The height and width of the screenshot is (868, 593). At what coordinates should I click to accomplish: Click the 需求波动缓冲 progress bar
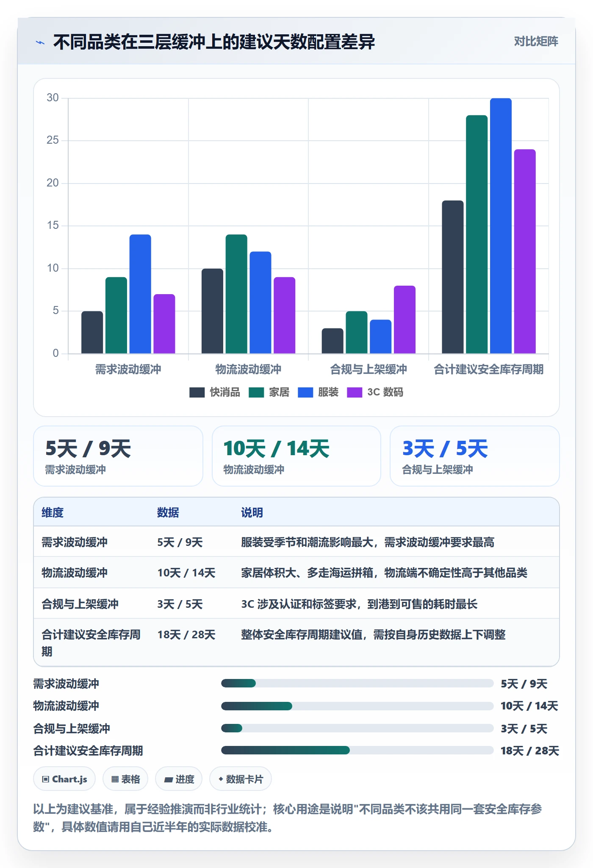coord(357,683)
